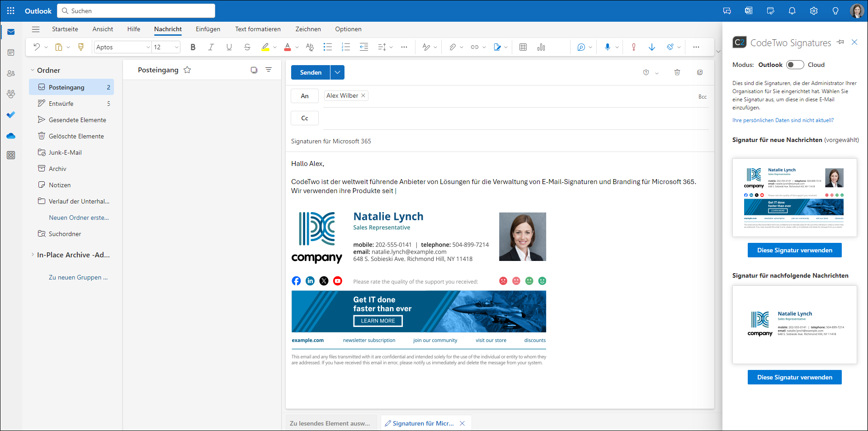Pin the CodeTwo Signatures pane
868x431 pixels.
pos(840,42)
